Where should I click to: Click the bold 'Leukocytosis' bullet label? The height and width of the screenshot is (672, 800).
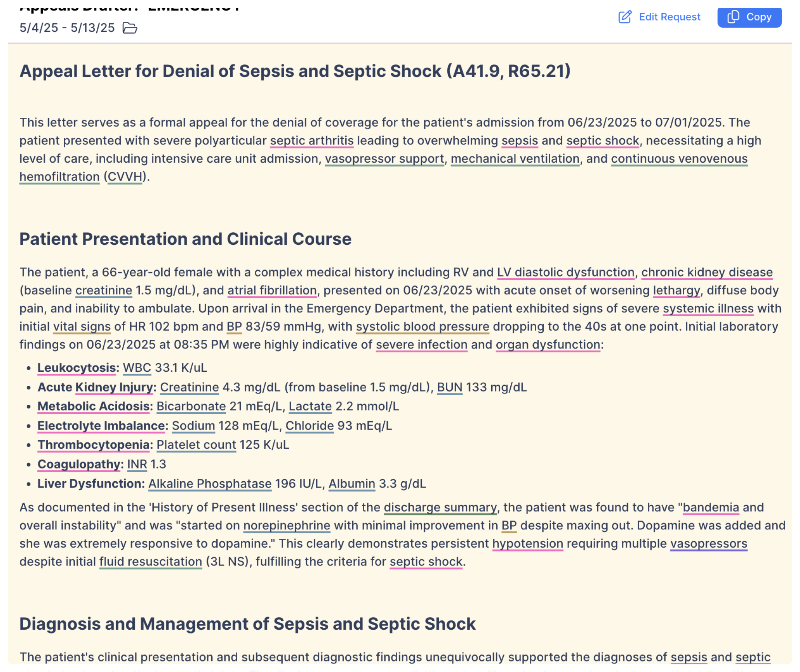pos(77,368)
